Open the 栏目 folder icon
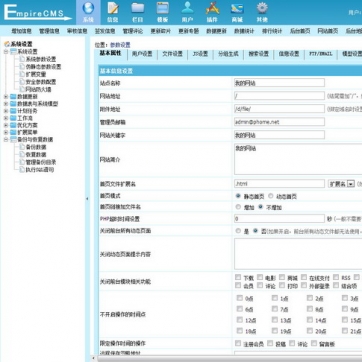 138,8
